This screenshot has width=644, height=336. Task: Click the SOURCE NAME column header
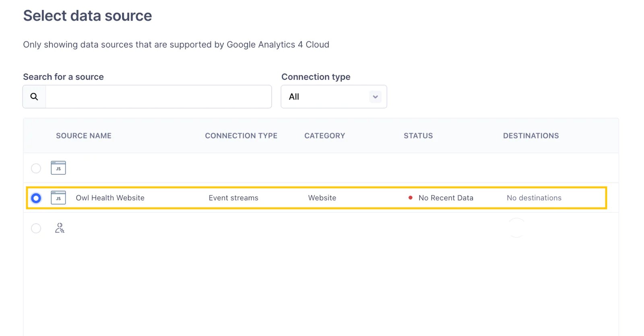point(84,136)
